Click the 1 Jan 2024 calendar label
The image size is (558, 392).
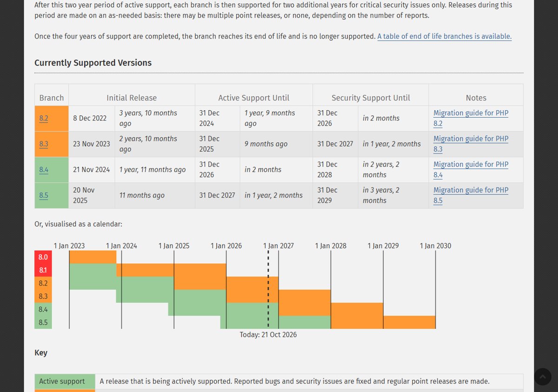click(x=121, y=246)
